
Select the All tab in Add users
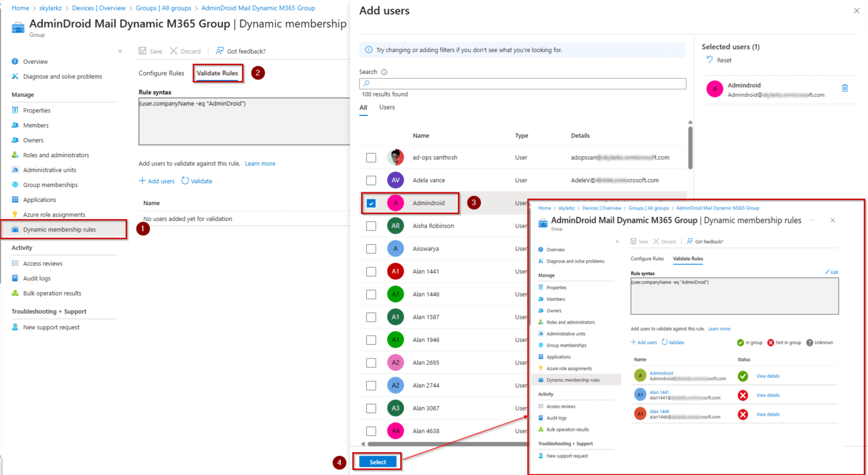363,107
